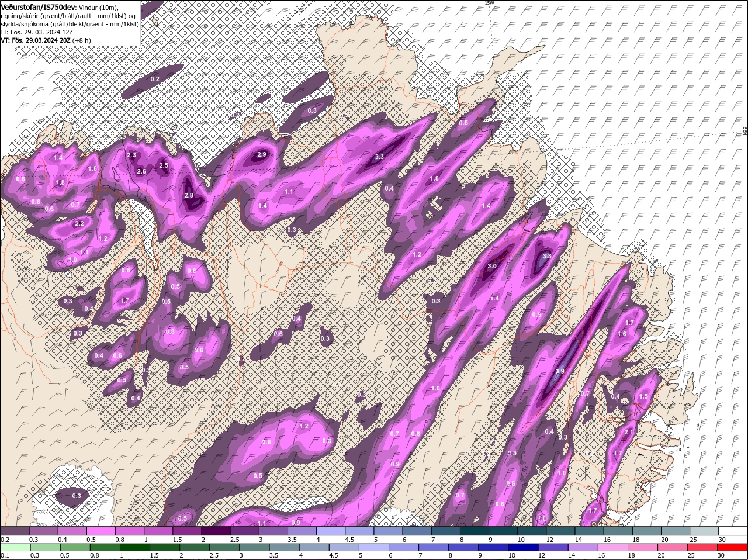This screenshot has height=560, width=748.
Task: Click the 30 label on the purple scale
Action: [x=721, y=539]
